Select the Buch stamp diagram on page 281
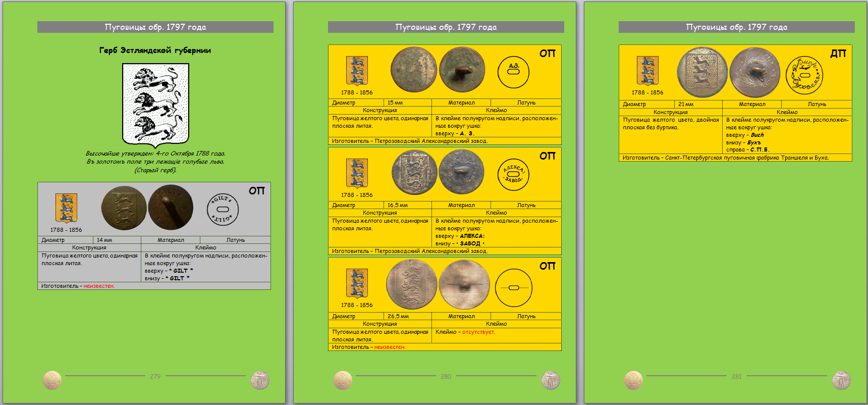This screenshot has width=868, height=405. pyautogui.click(x=804, y=75)
